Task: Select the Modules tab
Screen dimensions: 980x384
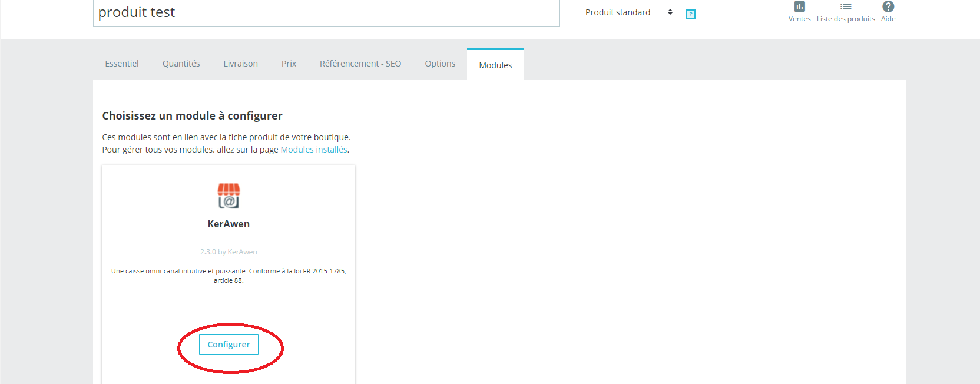Action: click(x=495, y=65)
